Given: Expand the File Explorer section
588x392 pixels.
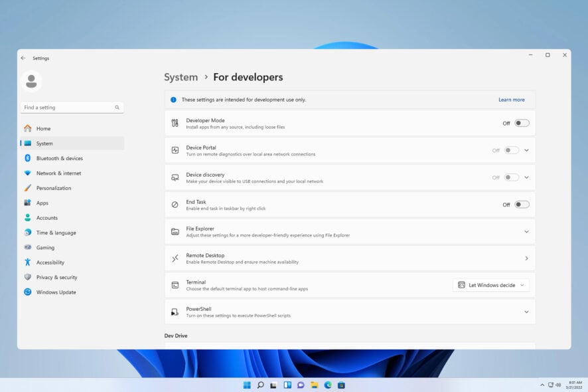Looking at the screenshot, I should coord(526,231).
